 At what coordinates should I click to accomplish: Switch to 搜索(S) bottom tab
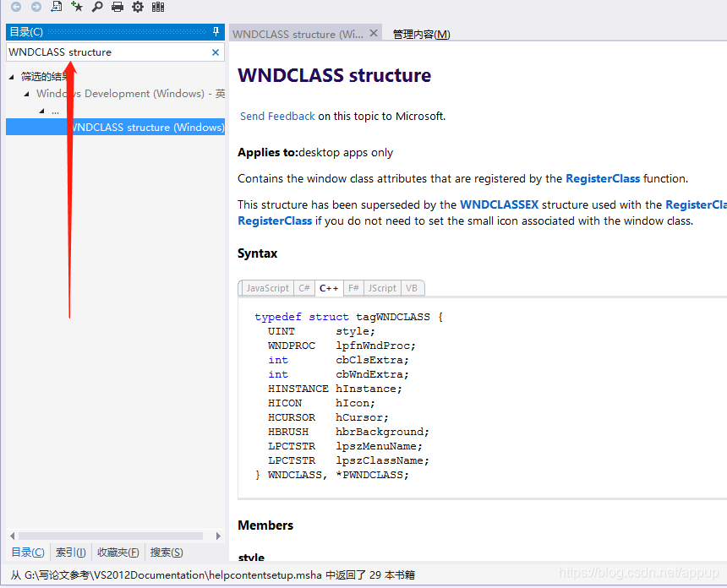167,553
